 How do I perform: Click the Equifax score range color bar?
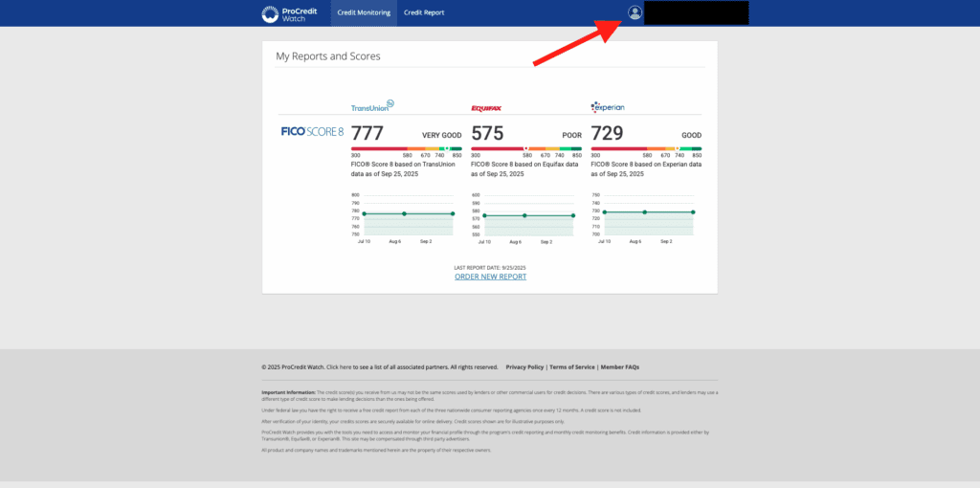tap(526, 148)
